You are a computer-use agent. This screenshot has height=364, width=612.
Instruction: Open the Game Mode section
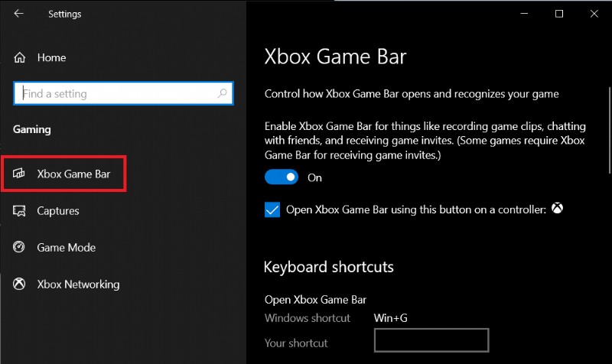[67, 247]
